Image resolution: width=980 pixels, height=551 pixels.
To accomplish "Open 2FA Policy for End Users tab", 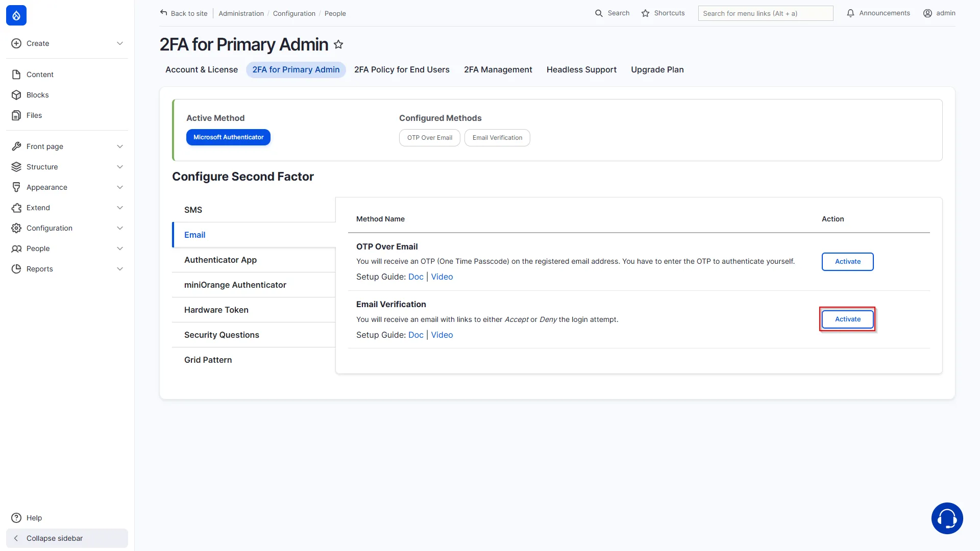I will coord(402,70).
